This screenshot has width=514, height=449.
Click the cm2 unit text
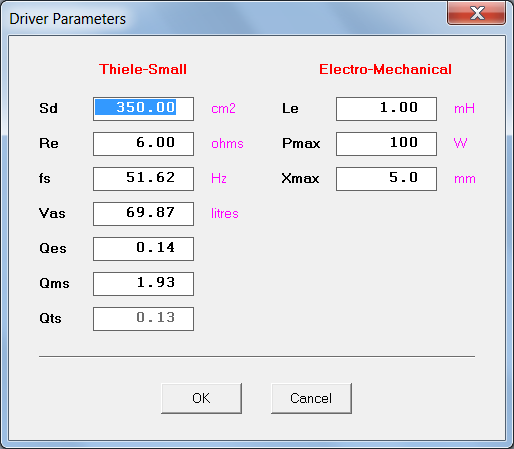click(223, 109)
